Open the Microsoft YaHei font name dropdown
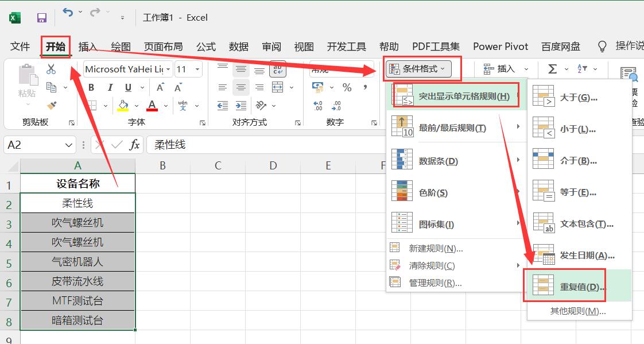Image resolution: width=644 pixels, height=344 pixels. point(168,69)
